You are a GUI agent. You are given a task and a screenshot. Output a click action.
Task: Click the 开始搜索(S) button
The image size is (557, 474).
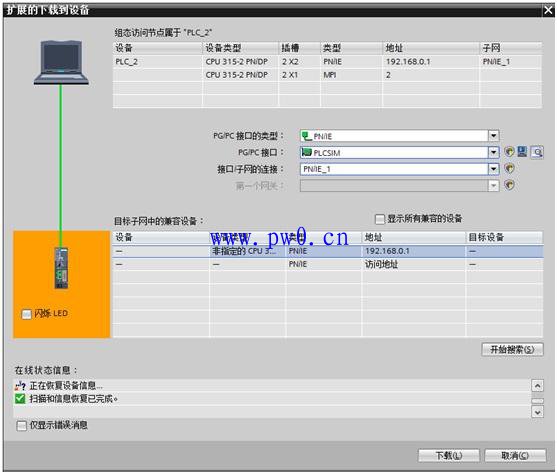512,350
